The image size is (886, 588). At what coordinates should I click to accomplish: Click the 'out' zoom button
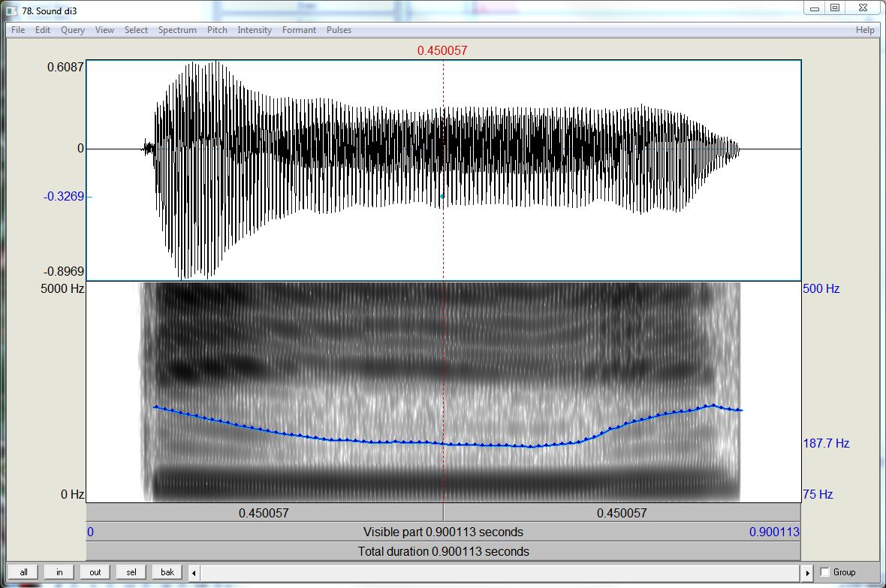(95, 572)
